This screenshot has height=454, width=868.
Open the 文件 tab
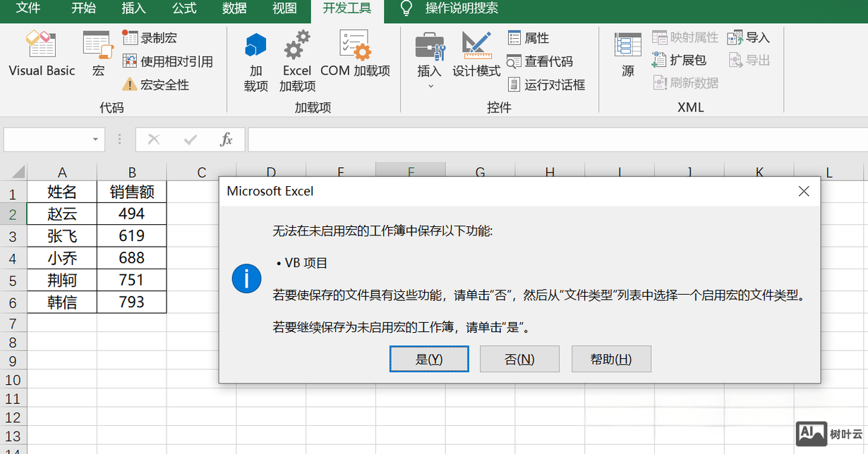point(28,8)
